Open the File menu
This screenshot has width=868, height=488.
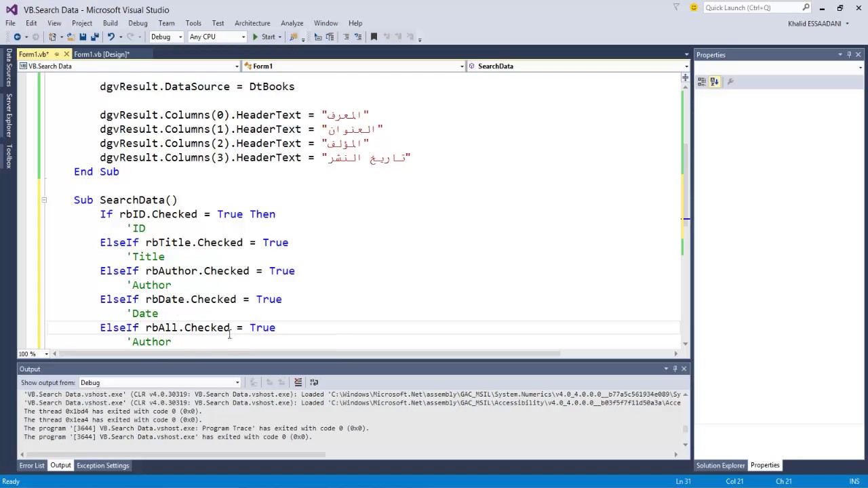tap(10, 23)
